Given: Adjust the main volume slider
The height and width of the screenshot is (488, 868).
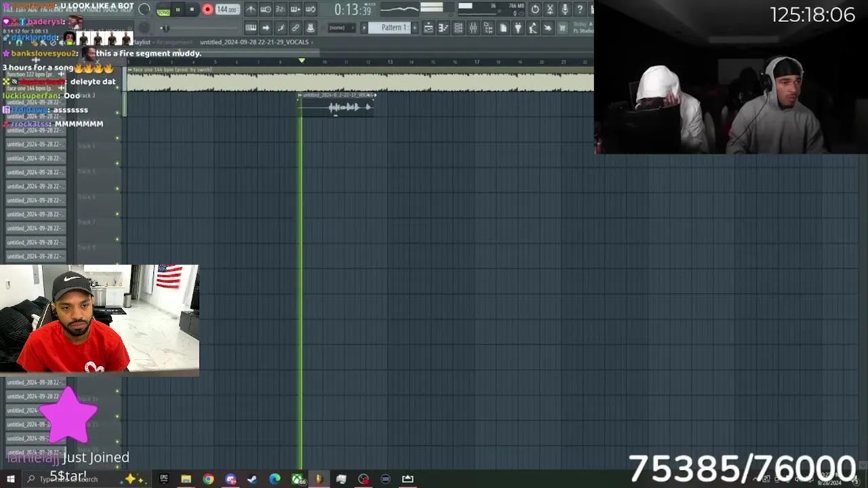Looking at the screenshot, I should [x=144, y=9].
